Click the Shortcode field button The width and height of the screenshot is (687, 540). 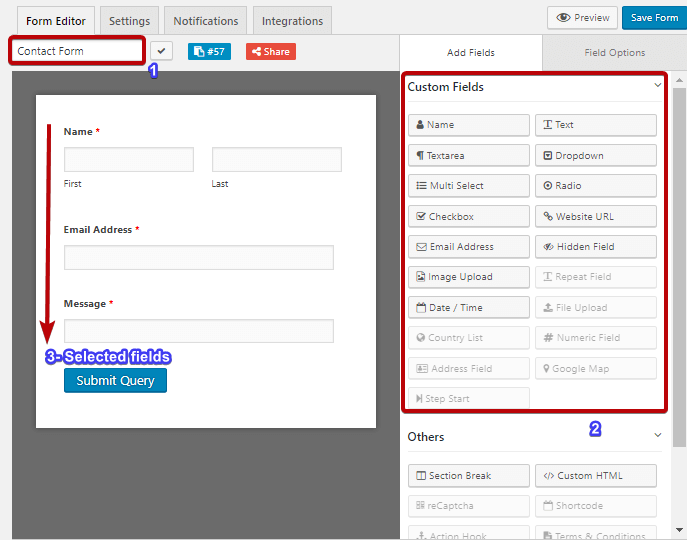coord(595,506)
